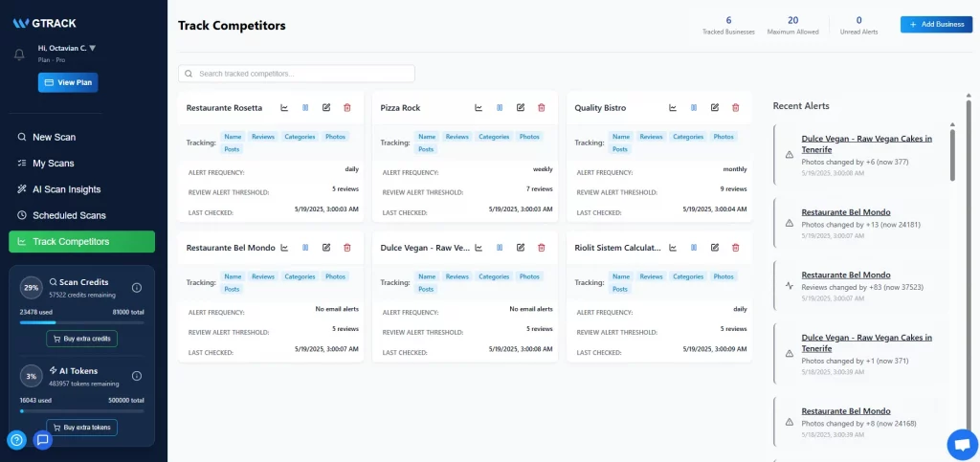Edit Quality Bistro tracking settings
The width and height of the screenshot is (980, 462).
pyautogui.click(x=715, y=107)
